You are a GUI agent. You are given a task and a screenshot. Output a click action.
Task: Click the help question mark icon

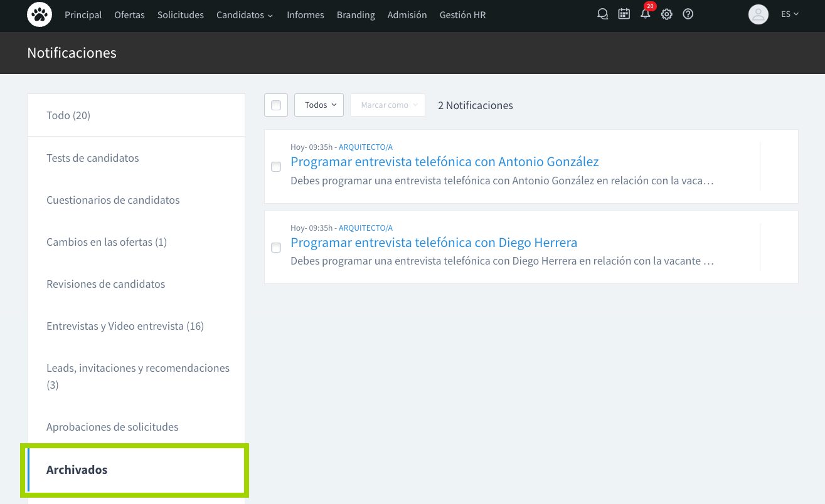pyautogui.click(x=688, y=14)
